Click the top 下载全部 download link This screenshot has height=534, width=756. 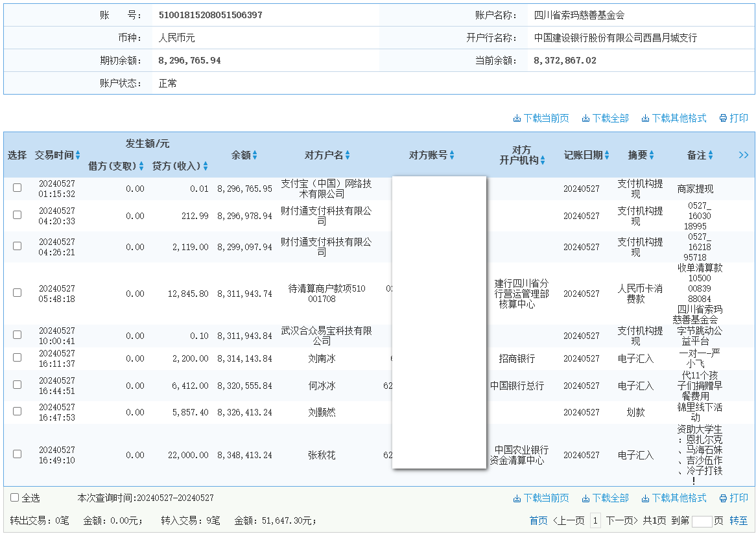coord(605,118)
